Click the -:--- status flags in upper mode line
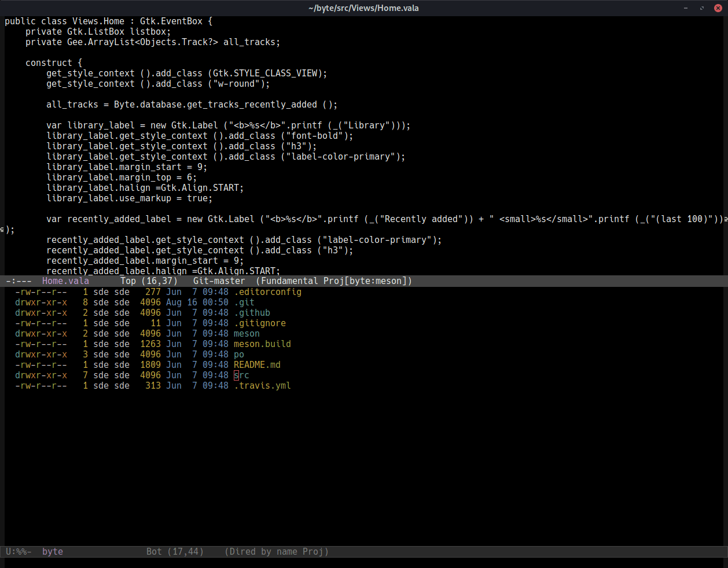 point(19,281)
